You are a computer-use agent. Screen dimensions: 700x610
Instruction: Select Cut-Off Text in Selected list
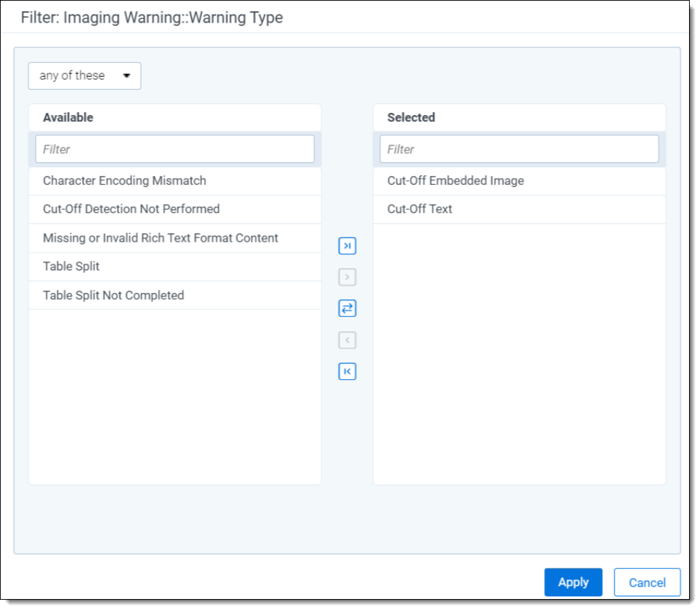pyautogui.click(x=419, y=209)
